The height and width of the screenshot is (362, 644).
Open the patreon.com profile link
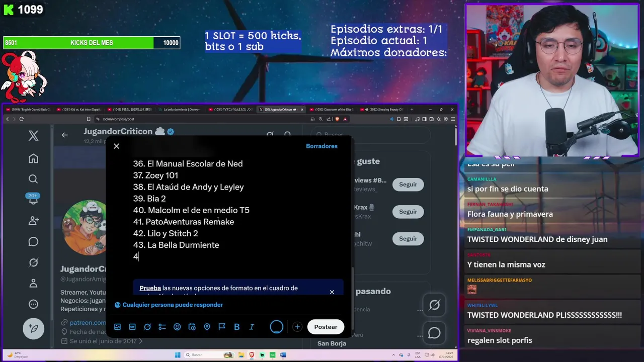88,322
